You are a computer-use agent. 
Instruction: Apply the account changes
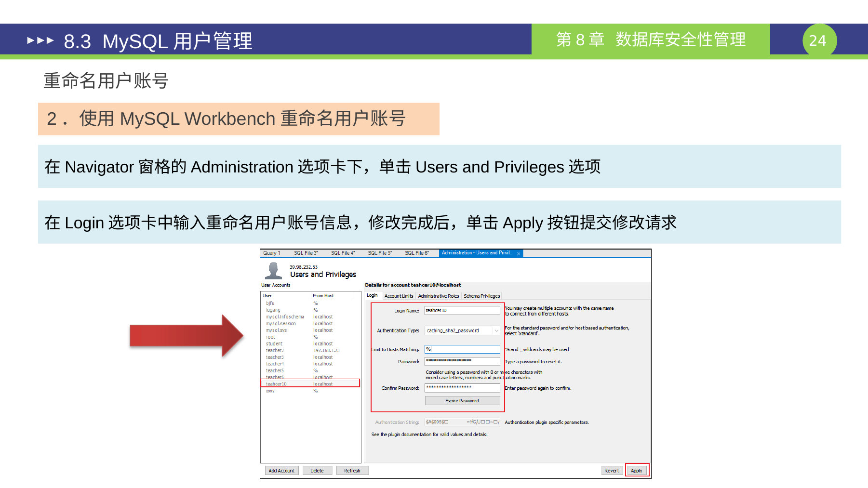(x=637, y=471)
